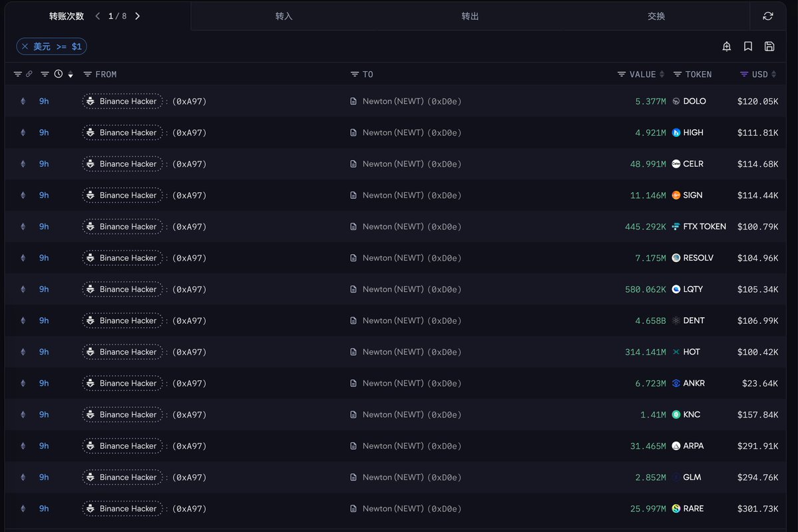
Task: Click the SIGN token icon
Action: click(676, 196)
